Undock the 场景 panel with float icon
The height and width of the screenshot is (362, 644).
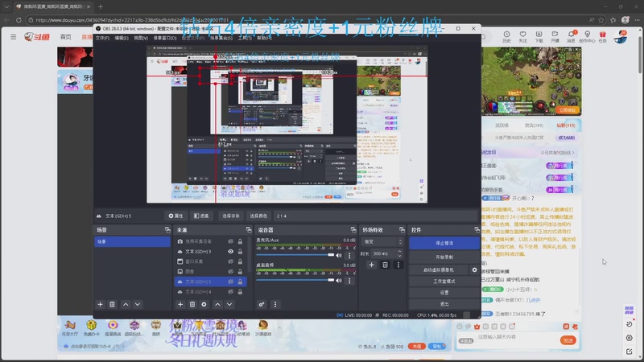point(167,230)
